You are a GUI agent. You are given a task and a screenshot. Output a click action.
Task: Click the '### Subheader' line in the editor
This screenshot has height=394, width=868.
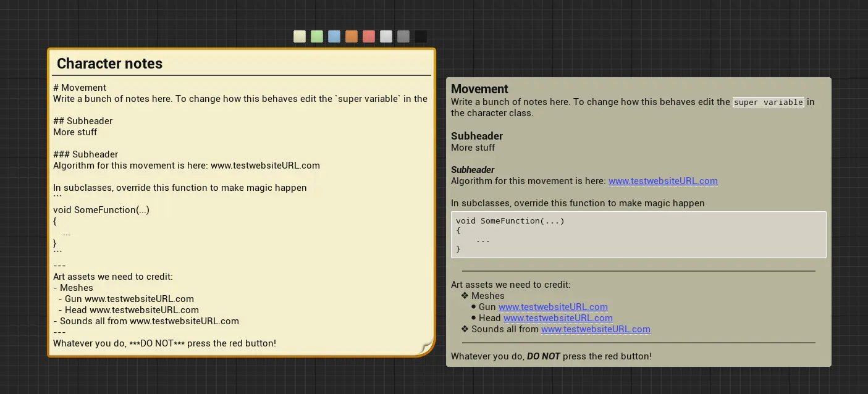85,154
